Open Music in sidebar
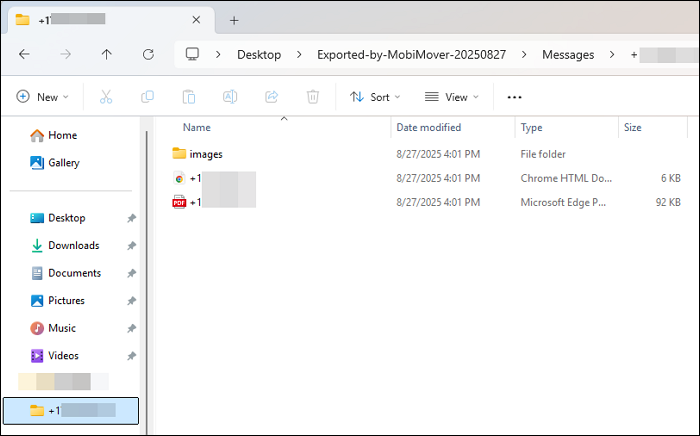 click(x=53, y=328)
